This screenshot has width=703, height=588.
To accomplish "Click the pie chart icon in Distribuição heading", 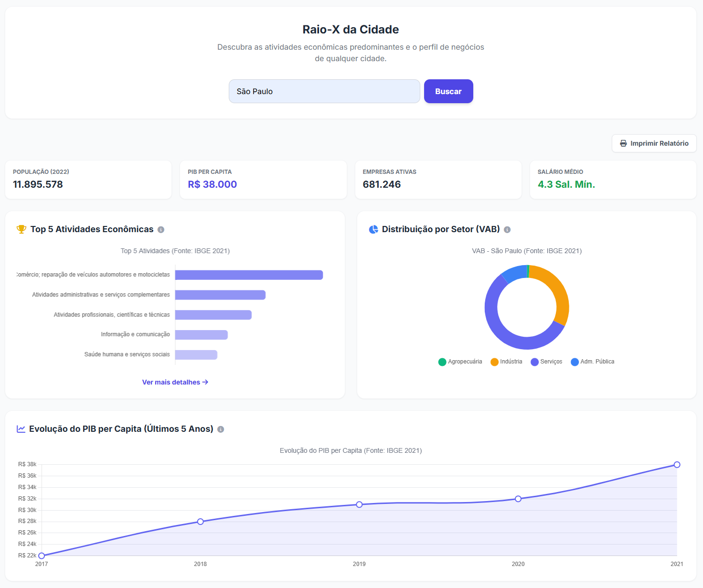I will tap(373, 229).
